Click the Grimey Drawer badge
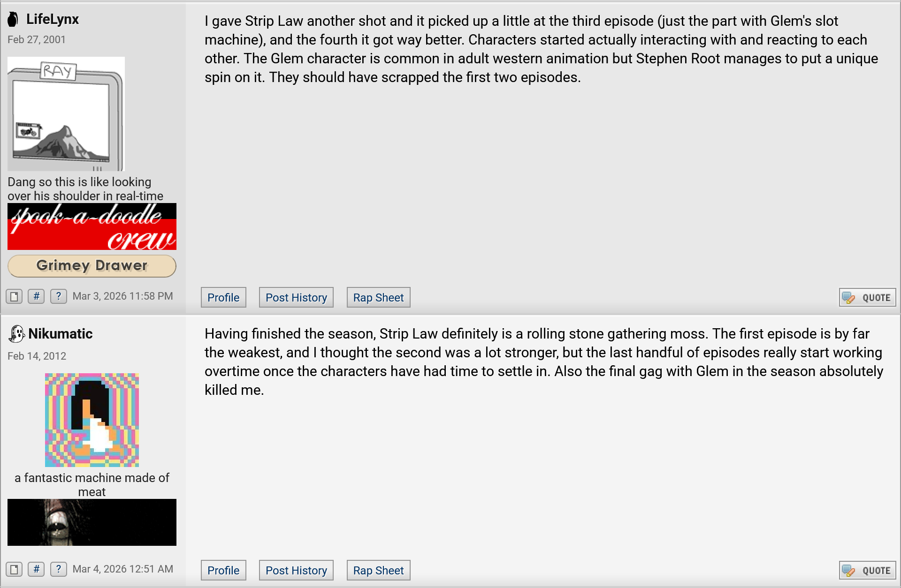This screenshot has width=901, height=588. (92, 266)
